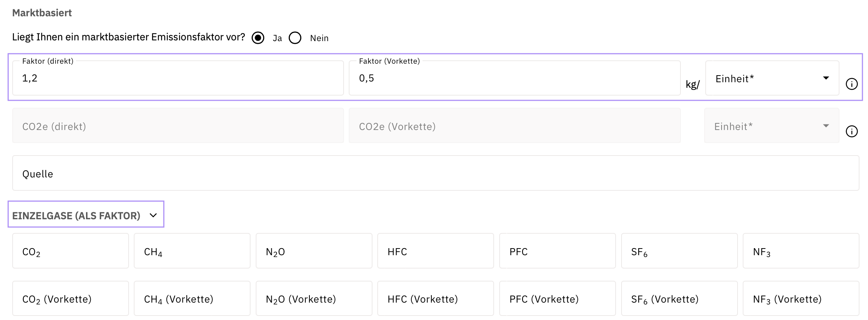Focus the CO₂ gas factor field
Image resolution: width=868 pixels, height=320 pixels.
point(70,251)
